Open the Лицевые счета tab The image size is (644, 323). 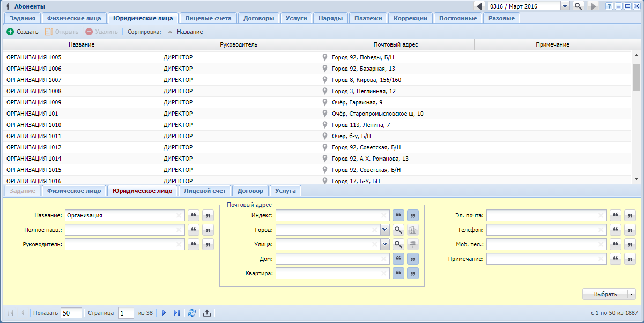pos(208,18)
